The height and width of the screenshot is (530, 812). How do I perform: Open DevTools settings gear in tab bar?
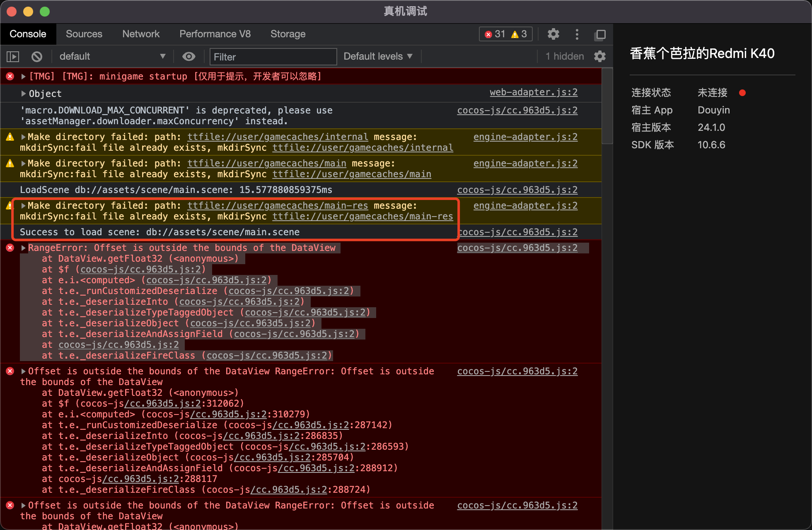coord(553,34)
